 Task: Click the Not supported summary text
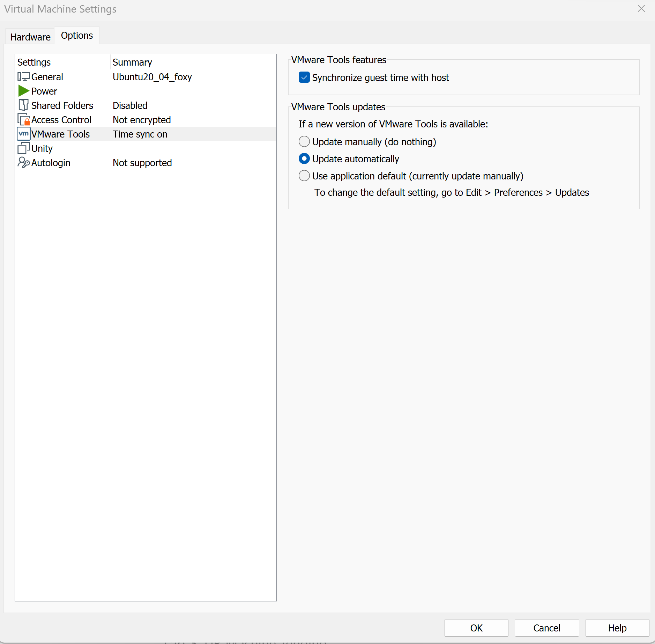(x=142, y=163)
